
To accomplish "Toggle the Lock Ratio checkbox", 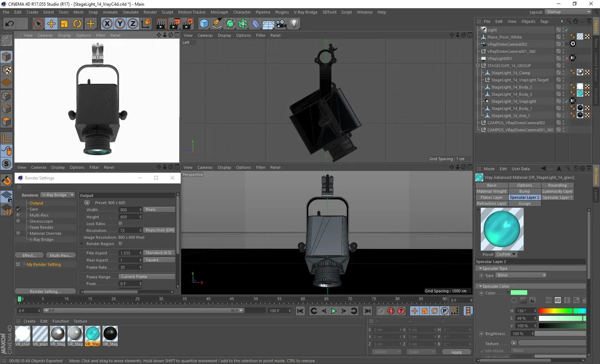I will coord(120,223).
